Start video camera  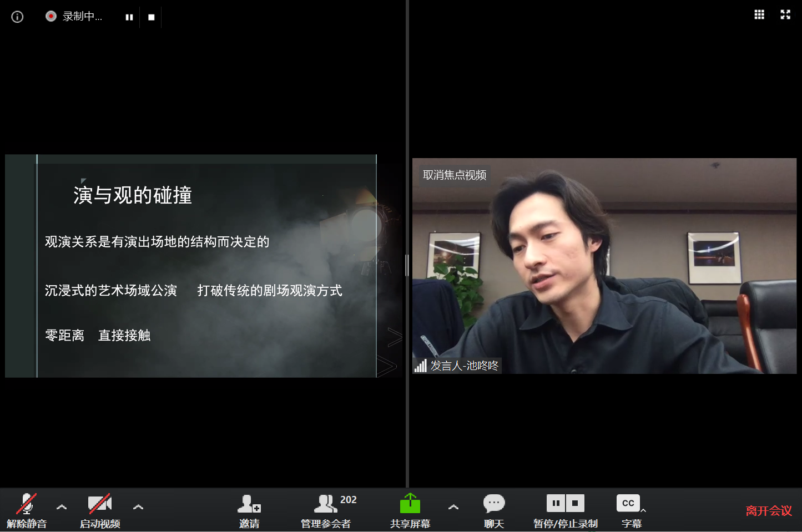click(100, 510)
